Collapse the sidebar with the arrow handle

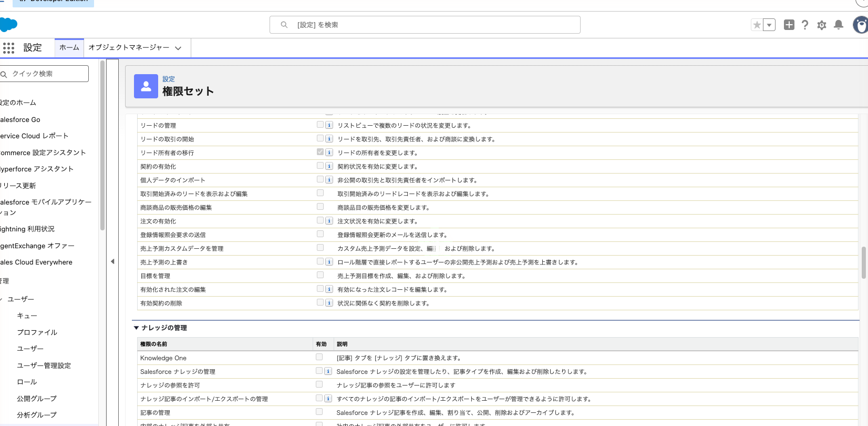(x=112, y=261)
